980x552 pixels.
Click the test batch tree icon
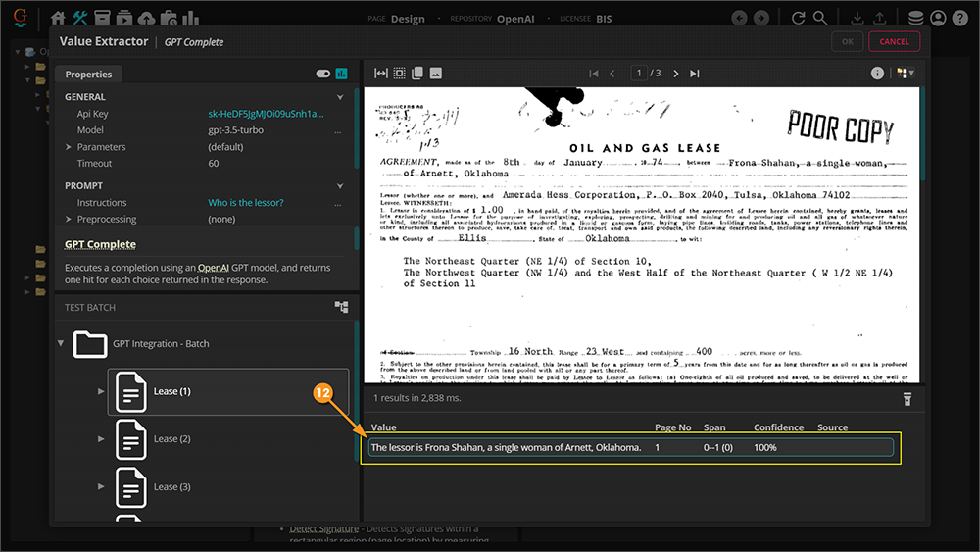point(341,307)
